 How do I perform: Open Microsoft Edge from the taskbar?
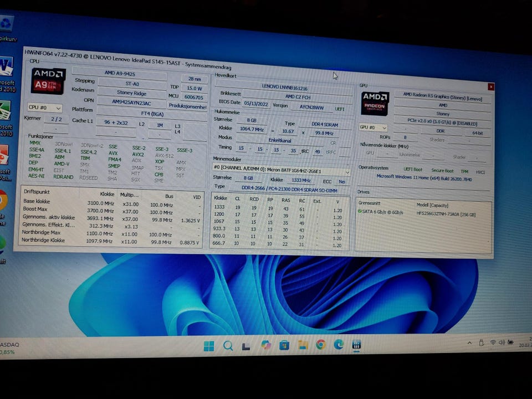click(x=339, y=344)
